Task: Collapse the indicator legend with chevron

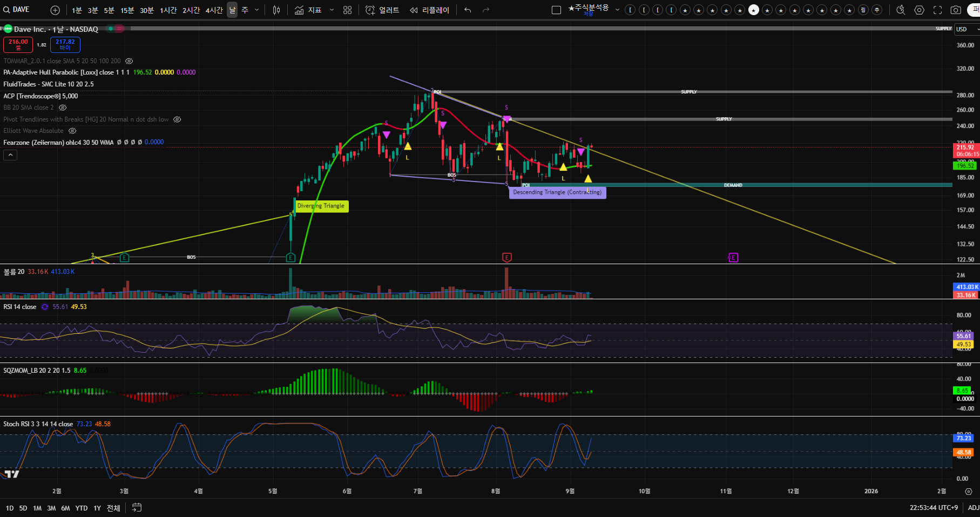Action: (10, 155)
